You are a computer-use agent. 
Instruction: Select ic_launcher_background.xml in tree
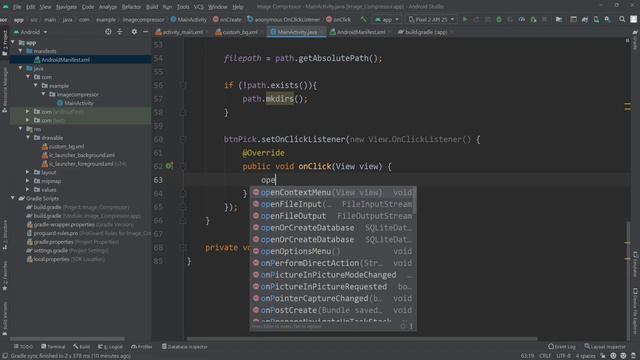pyautogui.click(x=78, y=155)
